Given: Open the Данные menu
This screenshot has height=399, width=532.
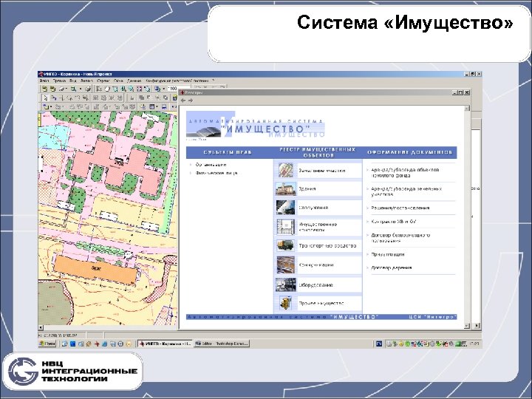Looking at the screenshot, I should (x=134, y=81).
